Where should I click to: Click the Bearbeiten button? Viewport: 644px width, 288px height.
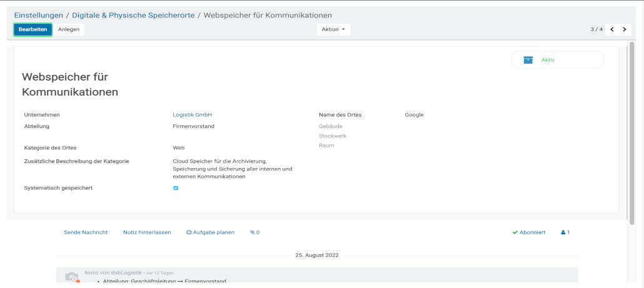coord(33,29)
